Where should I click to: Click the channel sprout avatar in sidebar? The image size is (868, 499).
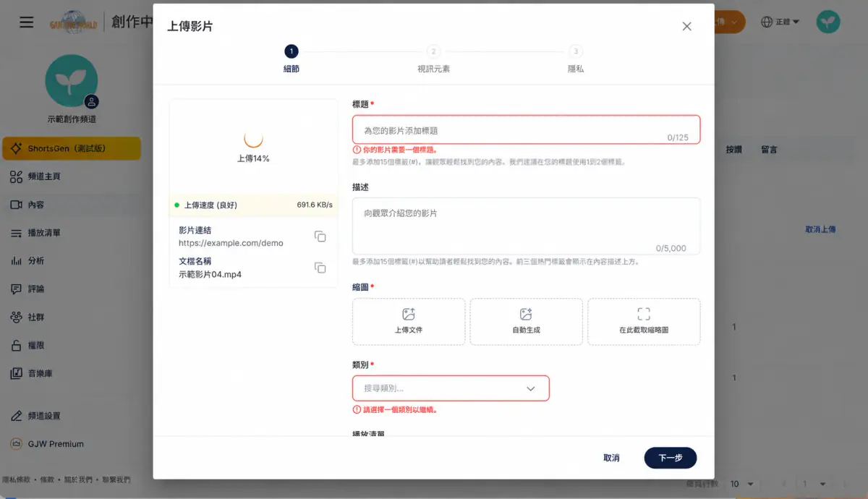[x=72, y=80]
